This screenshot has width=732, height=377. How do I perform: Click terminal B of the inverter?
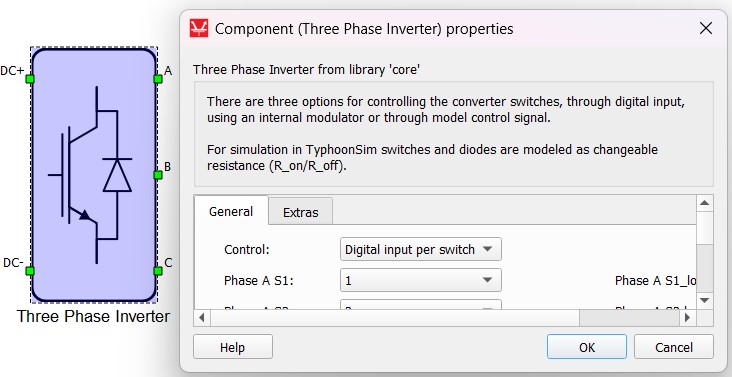click(158, 175)
